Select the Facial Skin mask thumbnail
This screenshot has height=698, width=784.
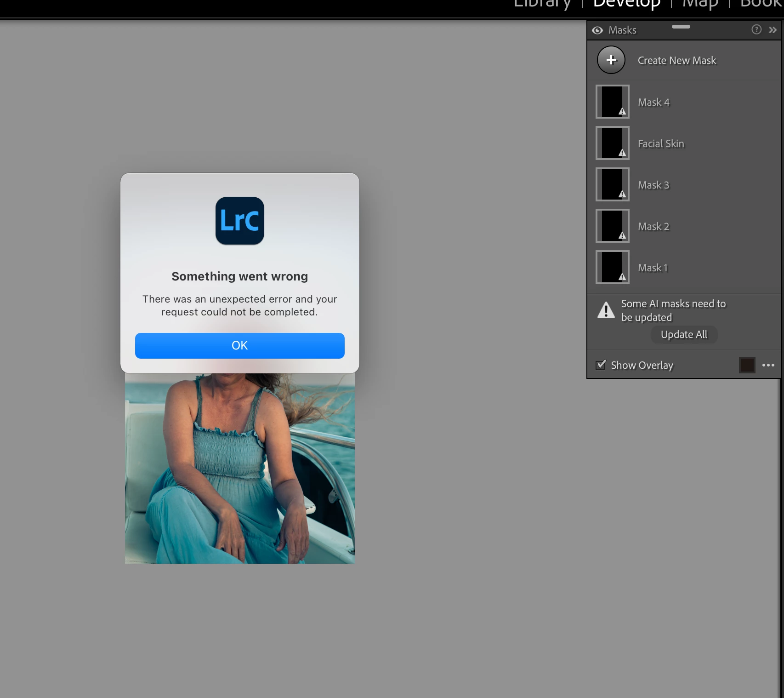[x=612, y=143]
